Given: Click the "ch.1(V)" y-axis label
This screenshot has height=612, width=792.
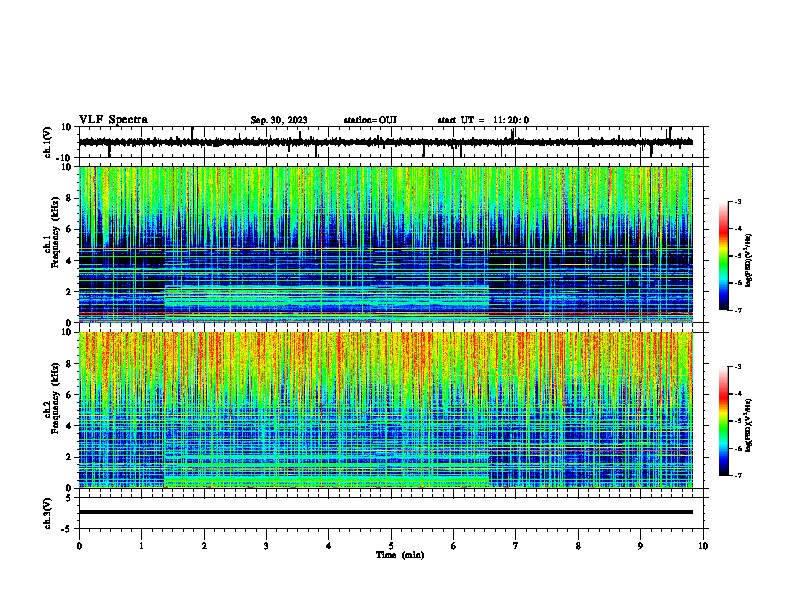Looking at the screenshot, I should click(48, 142).
